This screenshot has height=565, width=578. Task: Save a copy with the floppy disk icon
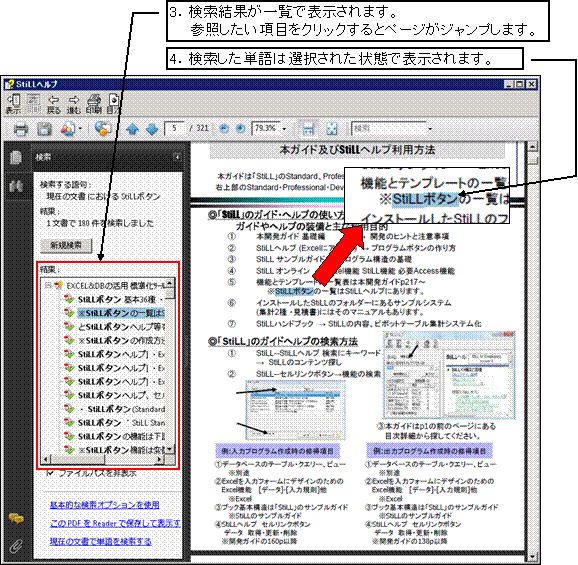point(44,129)
